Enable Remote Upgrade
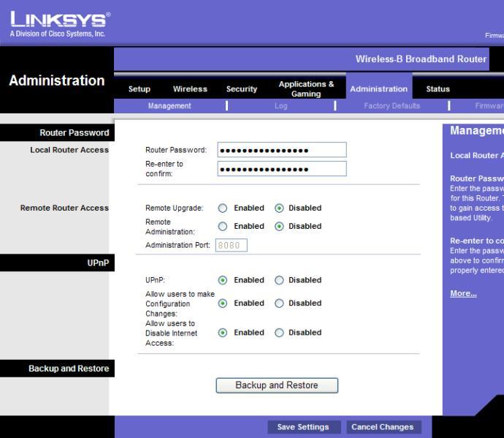The width and height of the screenshot is (504, 438). 223,208
